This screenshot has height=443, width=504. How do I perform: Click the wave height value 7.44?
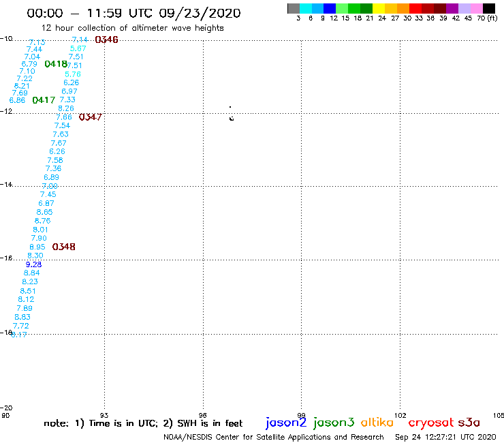(34, 49)
